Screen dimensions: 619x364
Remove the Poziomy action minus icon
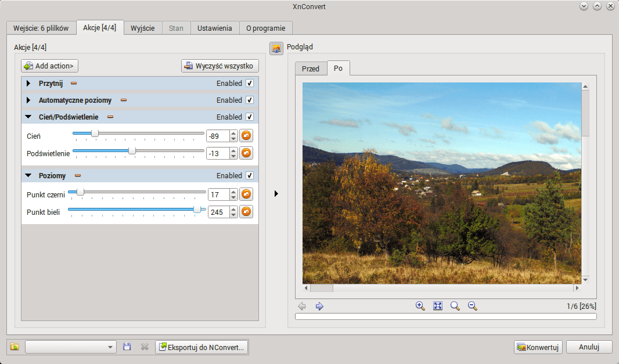78,175
